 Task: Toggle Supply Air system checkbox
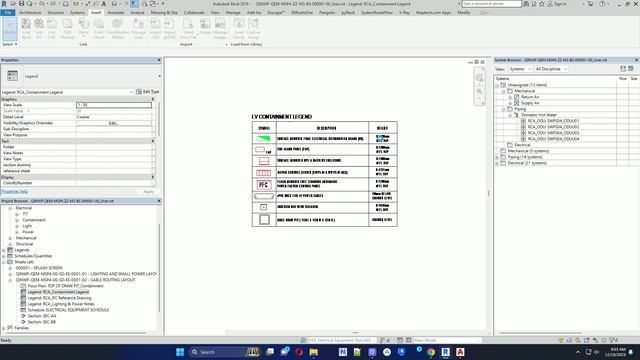pyautogui.click(x=516, y=103)
